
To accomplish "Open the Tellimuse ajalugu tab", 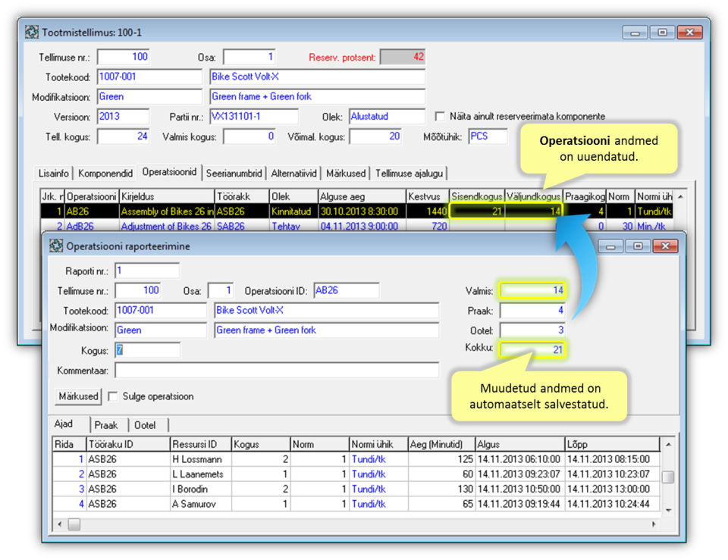I will click(x=409, y=174).
